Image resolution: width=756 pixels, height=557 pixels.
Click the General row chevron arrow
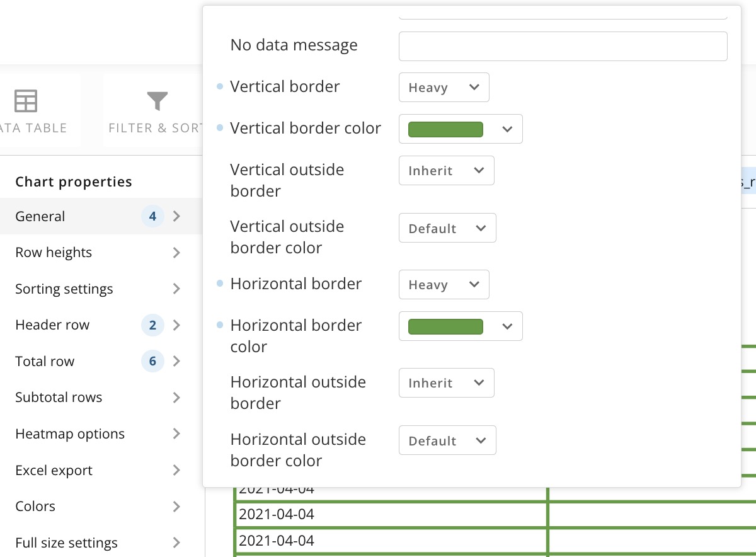pos(176,216)
